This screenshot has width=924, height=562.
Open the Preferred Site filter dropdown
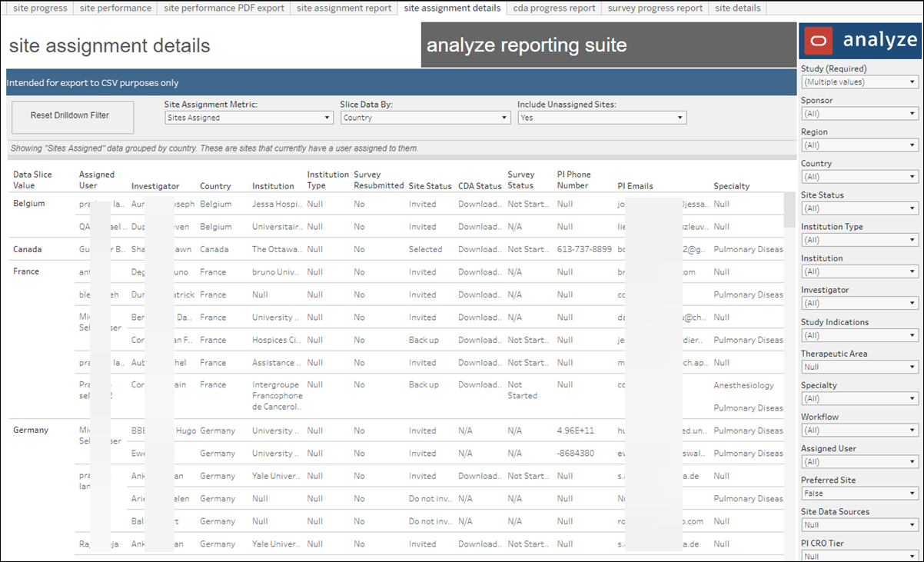pos(859,494)
